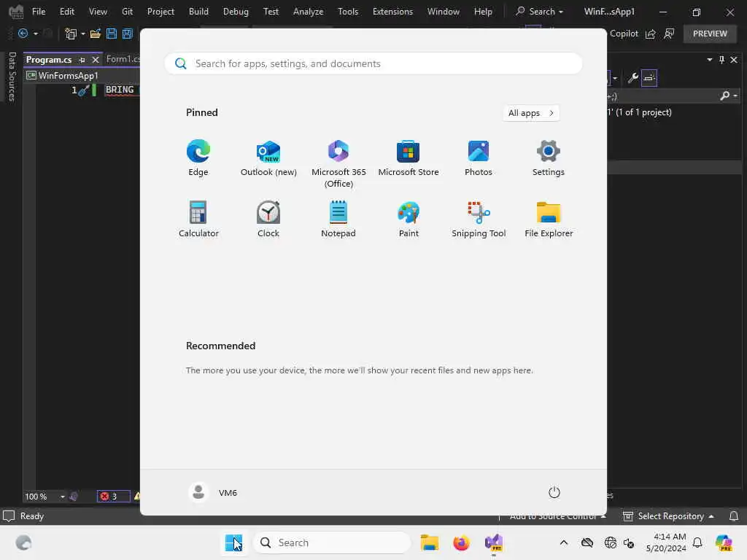This screenshot has height=560, width=747.
Task: Click Navigate Backward toolbar button
Action: pos(23,34)
